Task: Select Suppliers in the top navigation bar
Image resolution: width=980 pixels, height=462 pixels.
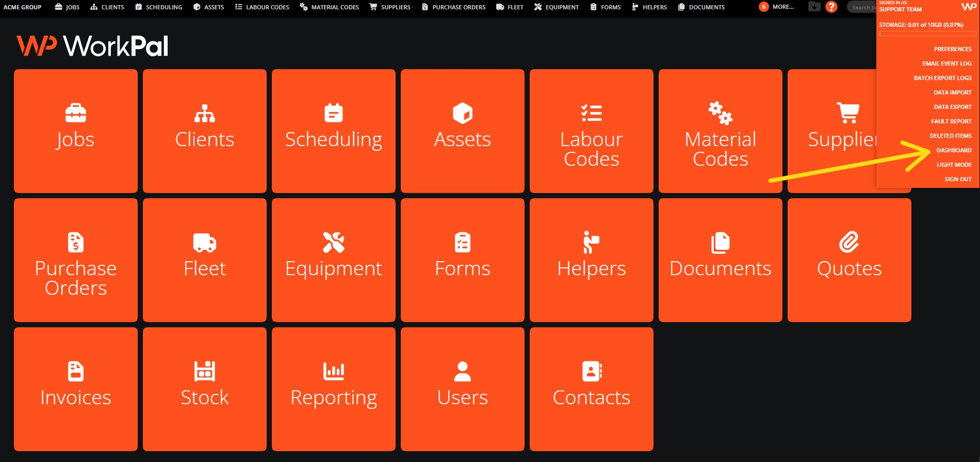Action: click(x=390, y=7)
